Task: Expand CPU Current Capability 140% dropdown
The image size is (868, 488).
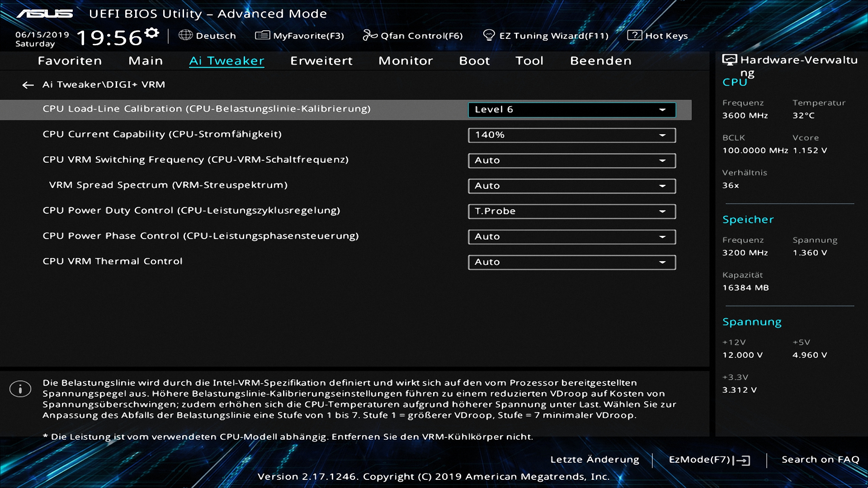Action: [x=571, y=135]
